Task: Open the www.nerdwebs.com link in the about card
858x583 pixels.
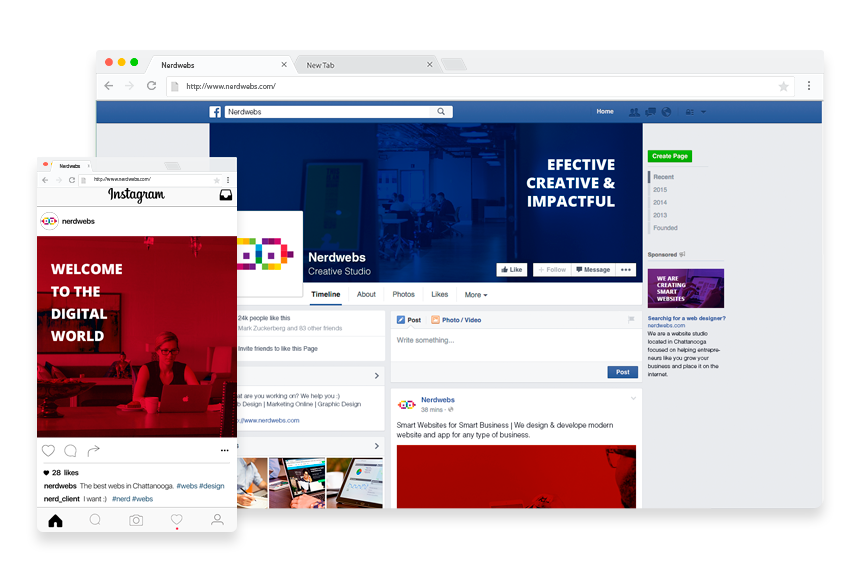Action: click(269, 421)
